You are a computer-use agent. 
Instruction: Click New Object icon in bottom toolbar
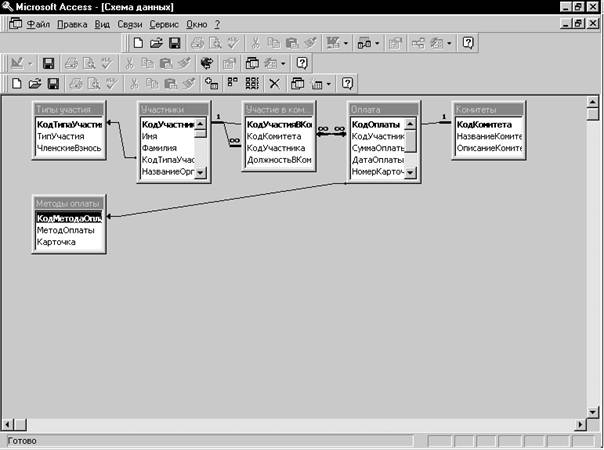317,84
